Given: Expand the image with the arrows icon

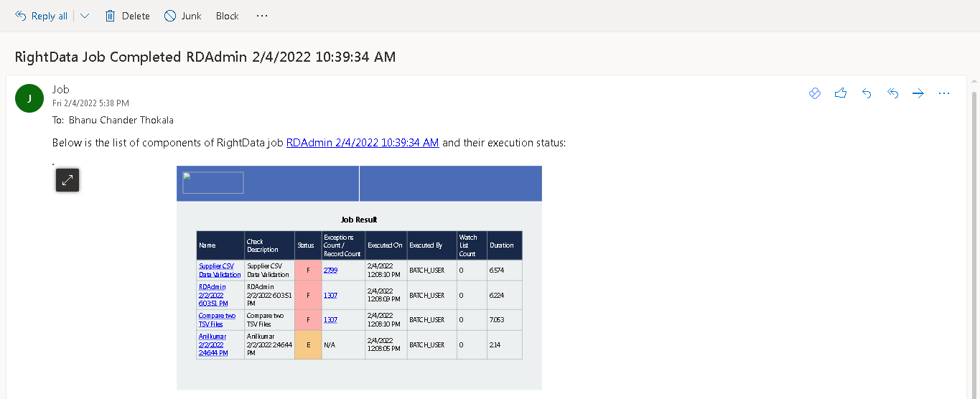Looking at the screenshot, I should pyautogui.click(x=67, y=180).
